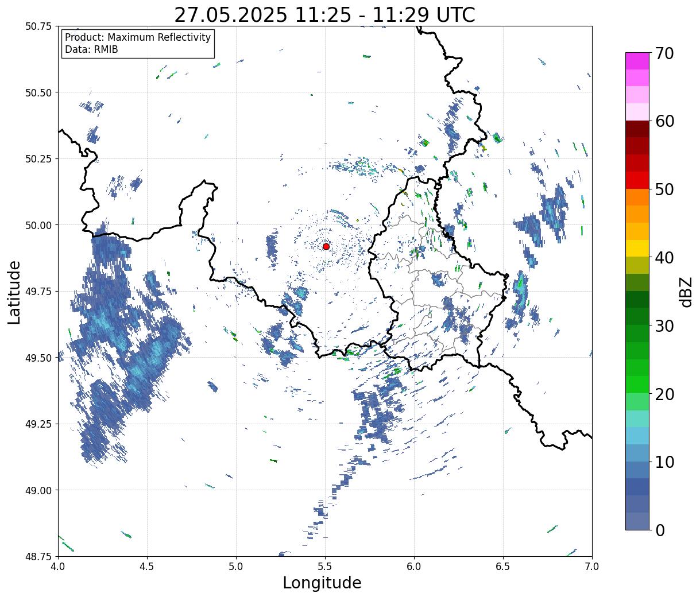Viewport: 700px width, 597px height.
Task: Click the latitude tick label '48.75'
Action: [38, 556]
